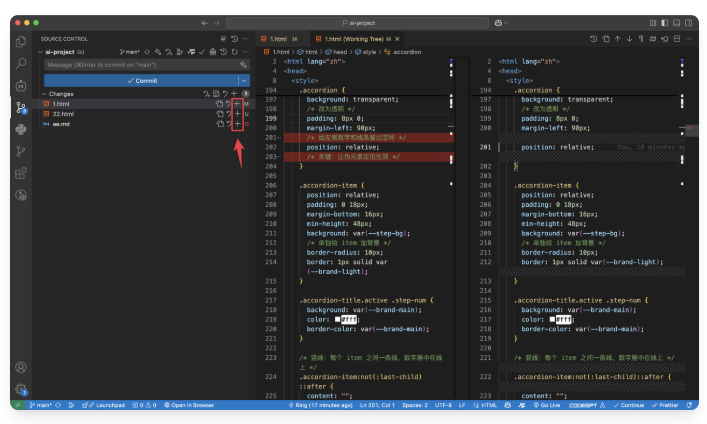
Task: Open #fff color swatch on right diff pane
Action: click(x=552, y=319)
